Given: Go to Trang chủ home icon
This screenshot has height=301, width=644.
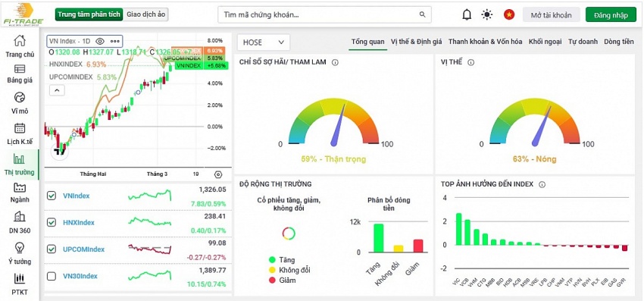Looking at the screenshot, I should (20, 41).
